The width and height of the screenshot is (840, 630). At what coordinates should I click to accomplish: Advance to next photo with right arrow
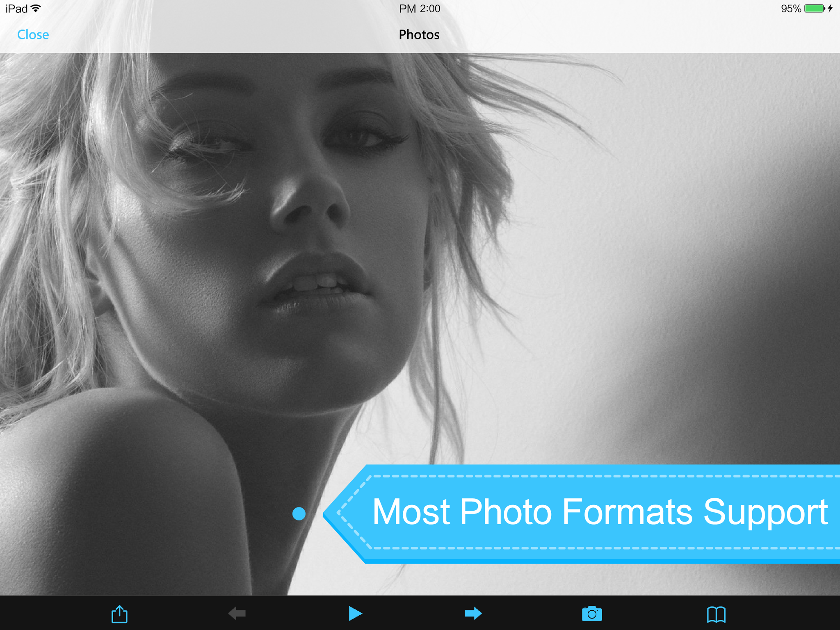click(x=473, y=614)
